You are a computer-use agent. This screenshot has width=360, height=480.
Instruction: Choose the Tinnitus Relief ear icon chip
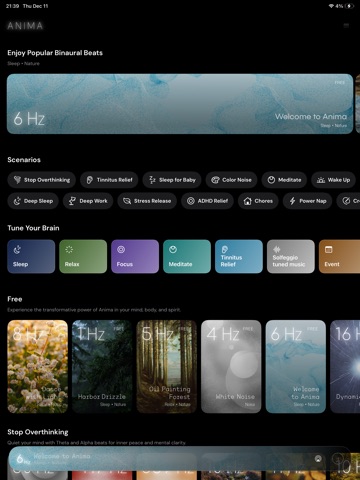click(x=109, y=180)
